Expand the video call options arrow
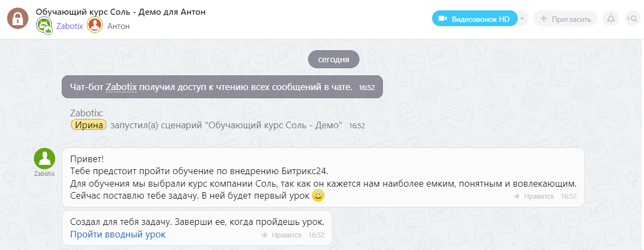Image resolution: width=644 pixels, height=250 pixels. tap(523, 19)
